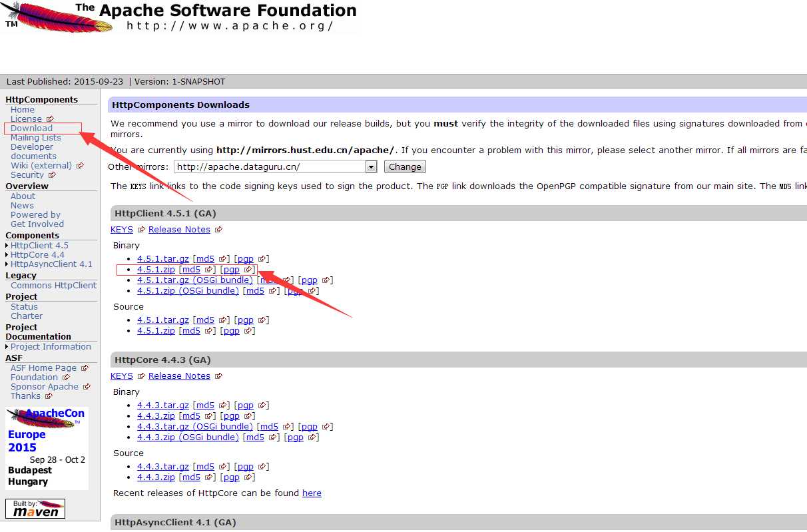Open KEYS link under HttpClient 4.5.1

tap(122, 230)
